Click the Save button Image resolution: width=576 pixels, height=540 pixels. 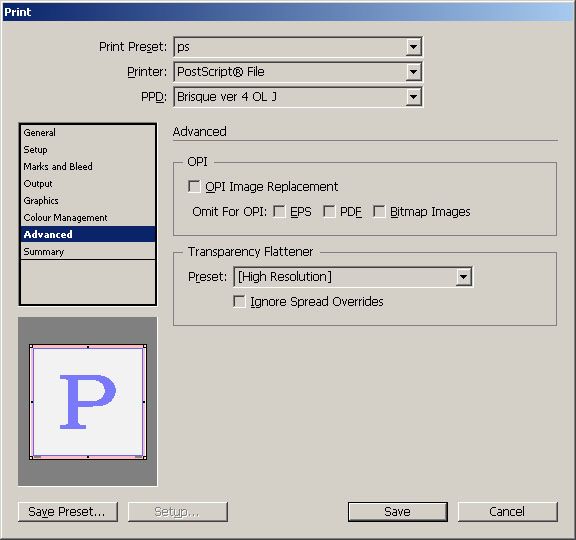[398, 512]
